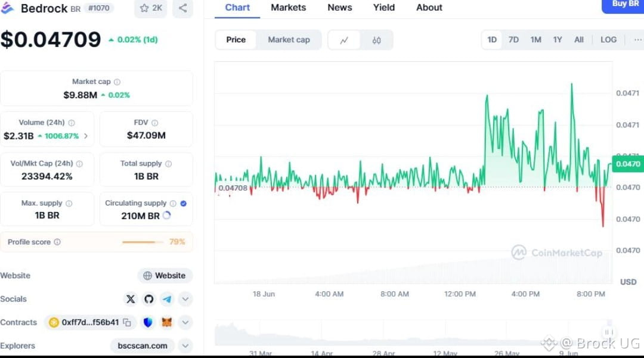Open the Chart tab

(237, 8)
